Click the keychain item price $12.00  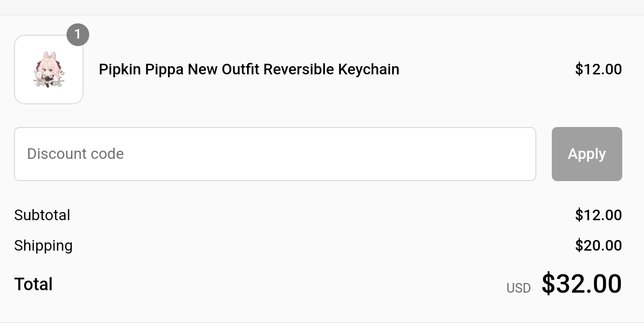tap(598, 70)
